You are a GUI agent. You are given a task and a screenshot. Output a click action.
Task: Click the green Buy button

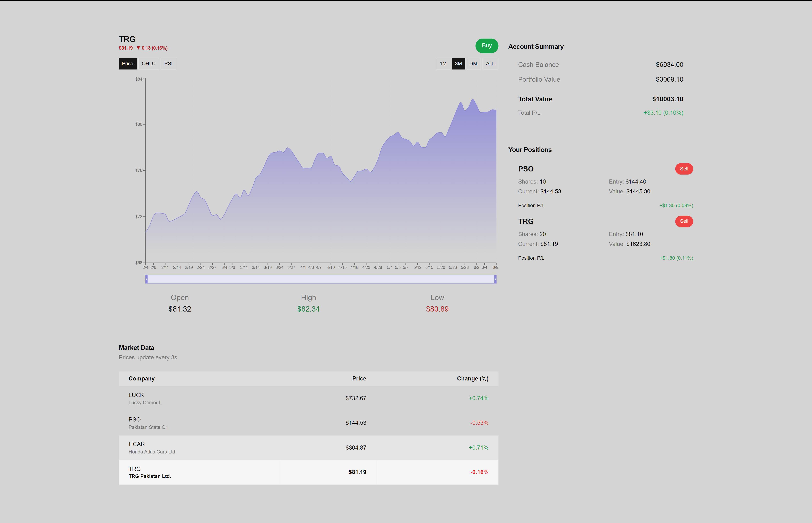[x=487, y=46]
